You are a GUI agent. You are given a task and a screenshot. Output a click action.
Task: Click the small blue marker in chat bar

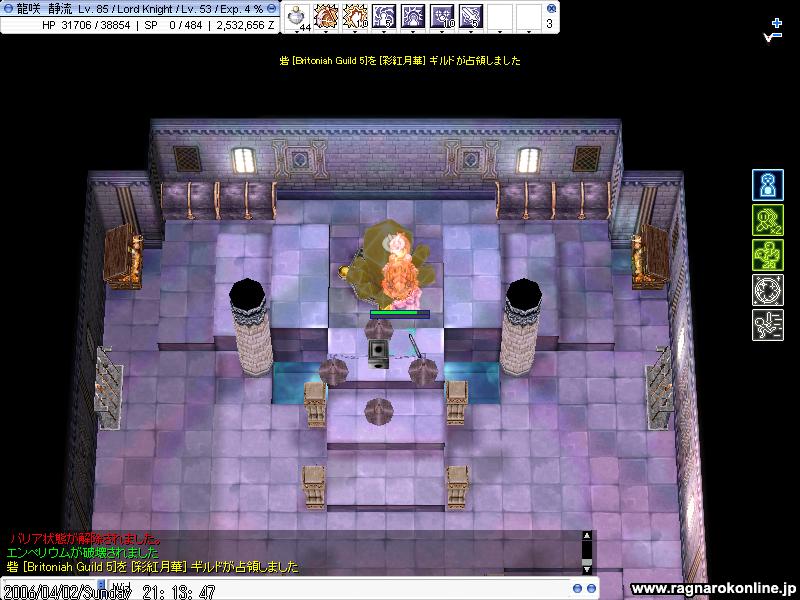(x=101, y=584)
